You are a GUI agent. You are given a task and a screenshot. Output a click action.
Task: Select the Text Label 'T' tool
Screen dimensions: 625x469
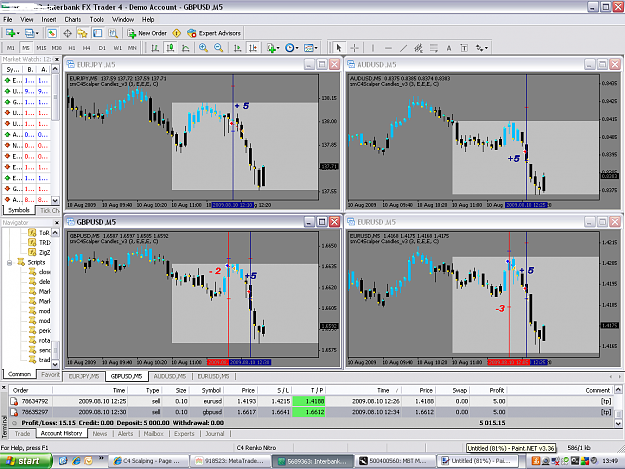464,48
